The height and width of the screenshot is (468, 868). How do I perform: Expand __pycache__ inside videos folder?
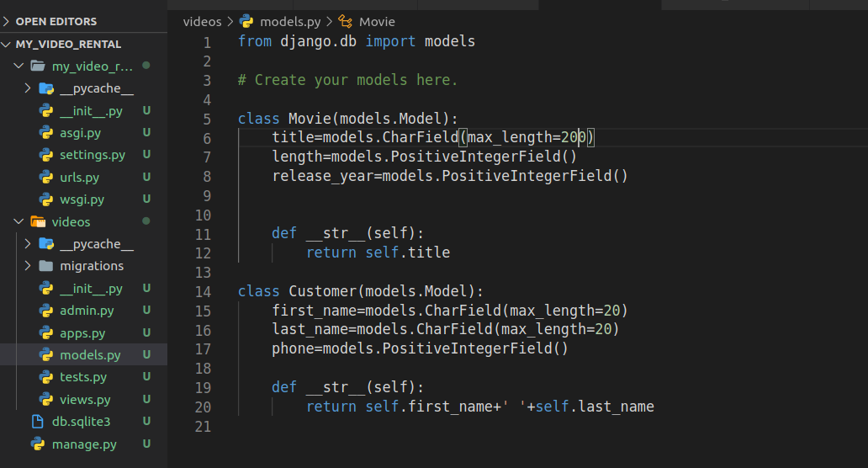click(x=27, y=244)
